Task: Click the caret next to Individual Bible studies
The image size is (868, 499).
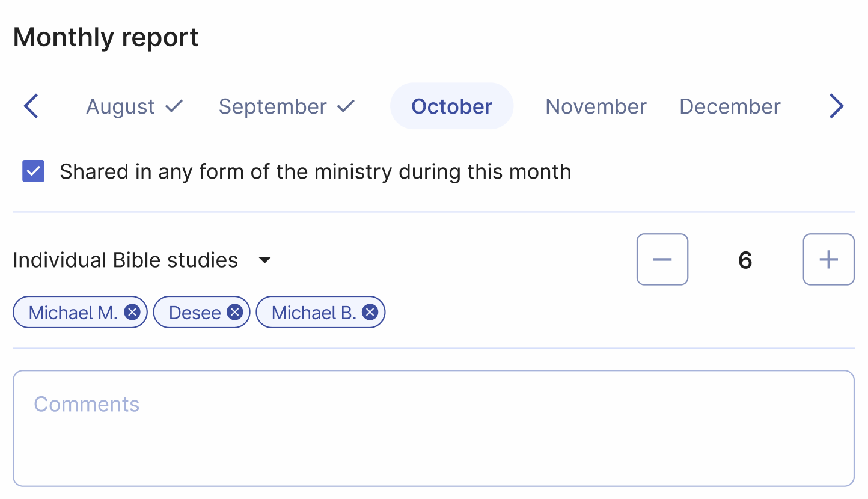Action: tap(264, 260)
